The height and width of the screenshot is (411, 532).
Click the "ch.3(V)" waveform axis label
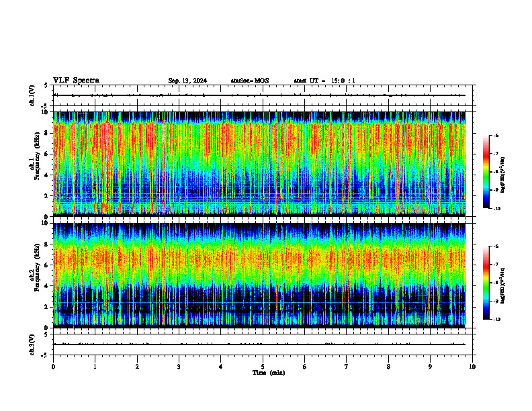point(32,345)
